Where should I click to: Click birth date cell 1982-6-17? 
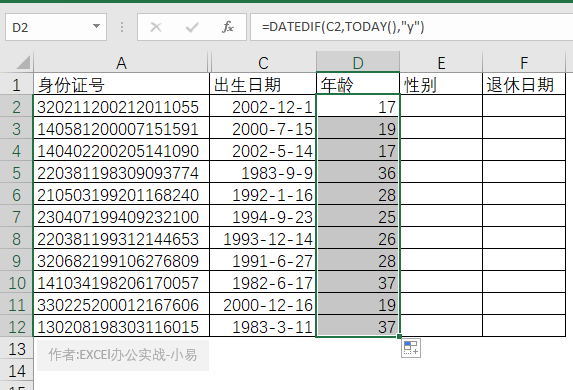263,282
